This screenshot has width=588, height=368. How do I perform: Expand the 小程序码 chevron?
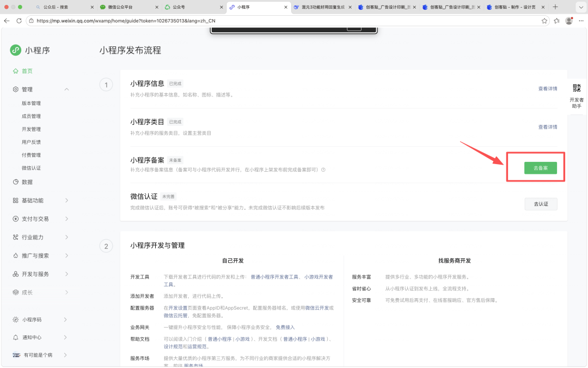pyautogui.click(x=65, y=319)
